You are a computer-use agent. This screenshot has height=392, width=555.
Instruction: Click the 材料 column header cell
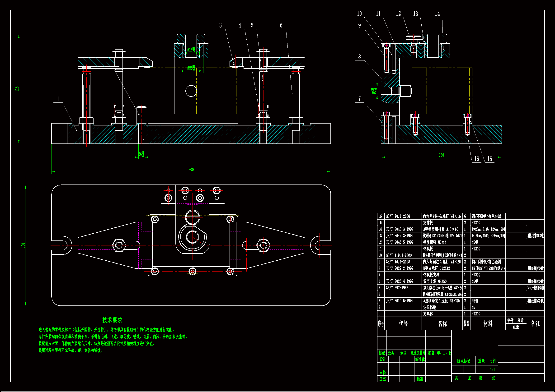(488, 323)
